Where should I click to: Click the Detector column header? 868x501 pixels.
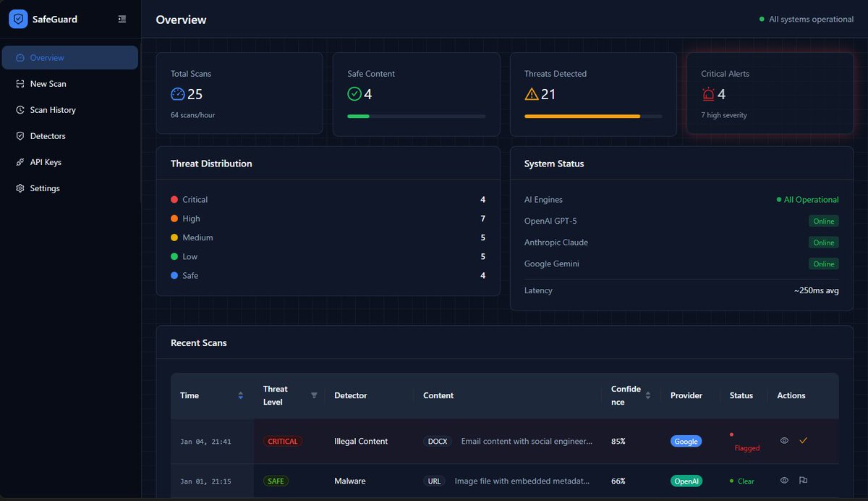351,395
